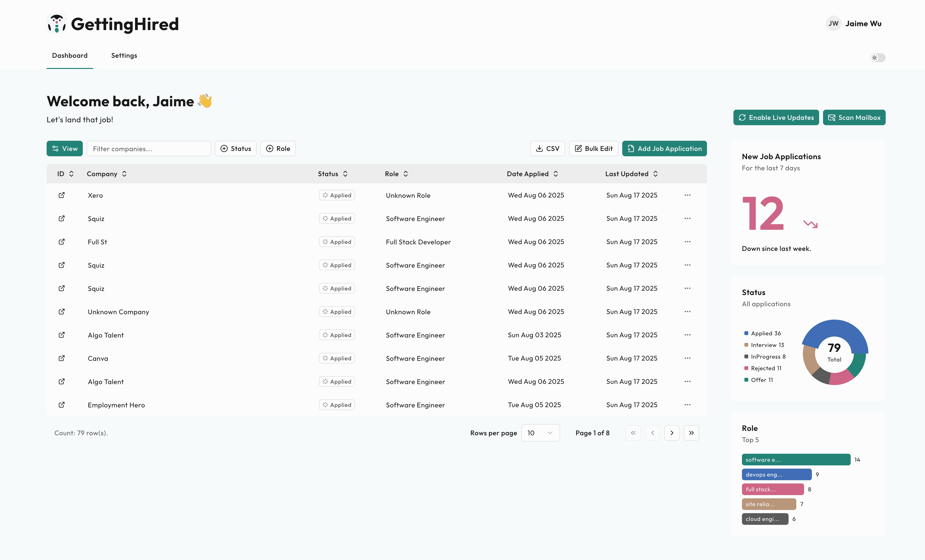Click the Bulk Edit pencil icon
Screen dimensions: 925x560
(x=578, y=148)
